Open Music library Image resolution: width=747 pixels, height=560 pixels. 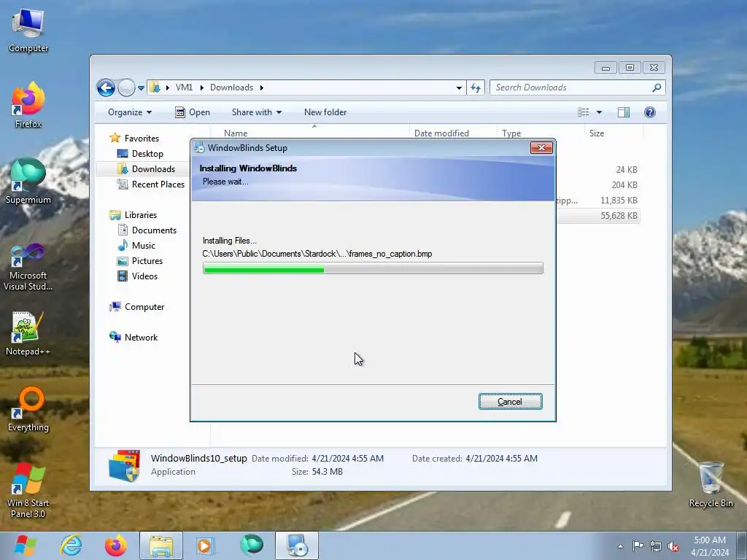pyautogui.click(x=136, y=246)
